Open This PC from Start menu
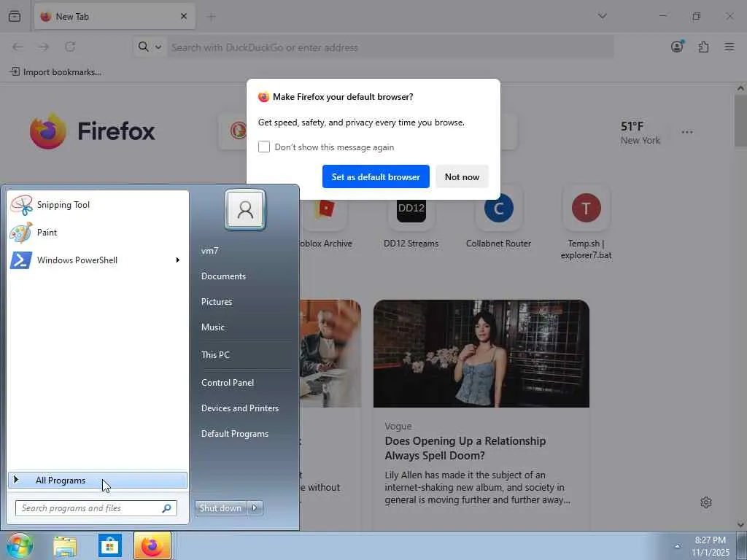The width and height of the screenshot is (747, 560). pos(215,355)
